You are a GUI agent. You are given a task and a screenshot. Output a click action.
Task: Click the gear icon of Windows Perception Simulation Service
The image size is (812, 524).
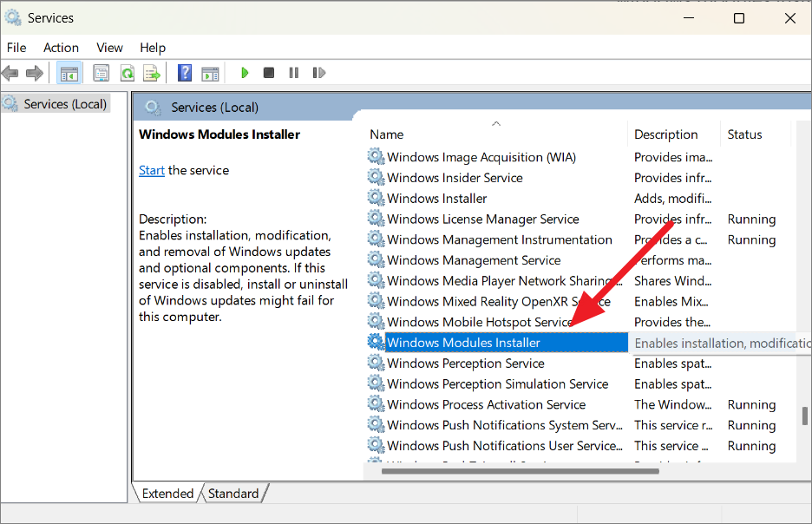click(376, 383)
